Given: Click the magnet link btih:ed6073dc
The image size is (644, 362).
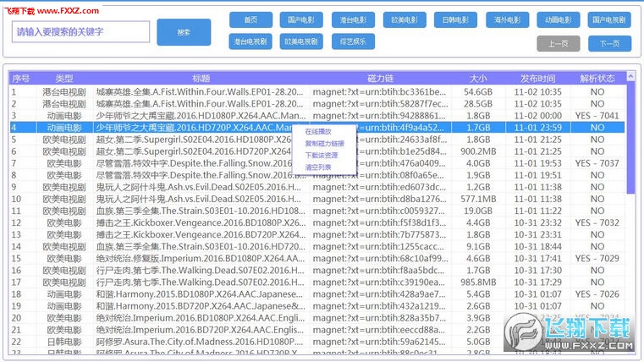Looking at the screenshot, I should click(x=379, y=187).
